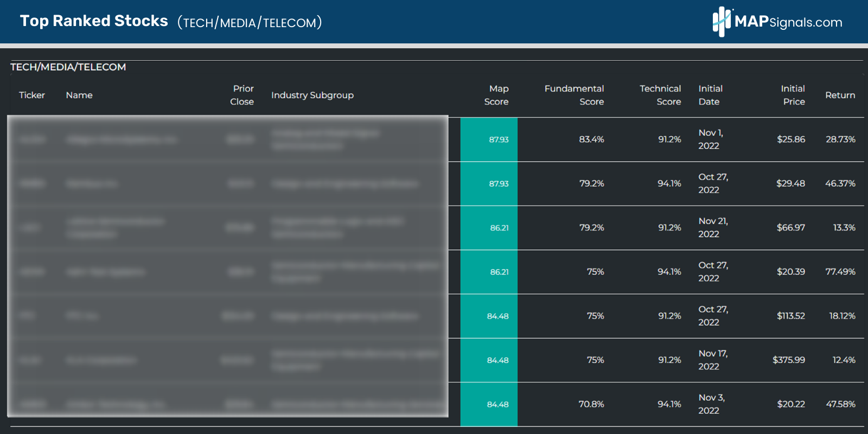The width and height of the screenshot is (868, 434).
Task: Click 91.2% technical score in Nov 1 row
Action: [669, 139]
